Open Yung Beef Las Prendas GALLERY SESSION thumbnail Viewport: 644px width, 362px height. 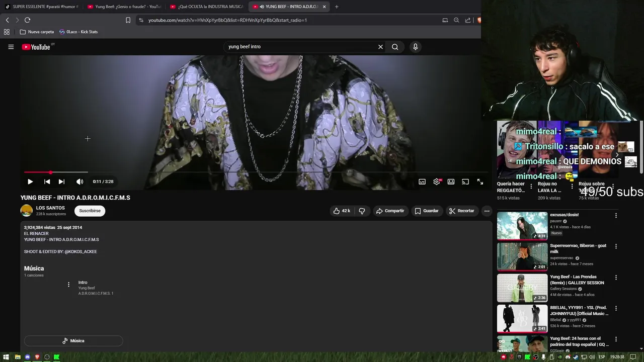pos(522,288)
